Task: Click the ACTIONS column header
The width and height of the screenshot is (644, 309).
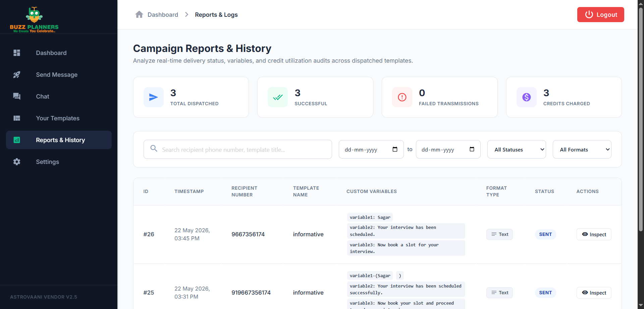Action: tap(588, 191)
